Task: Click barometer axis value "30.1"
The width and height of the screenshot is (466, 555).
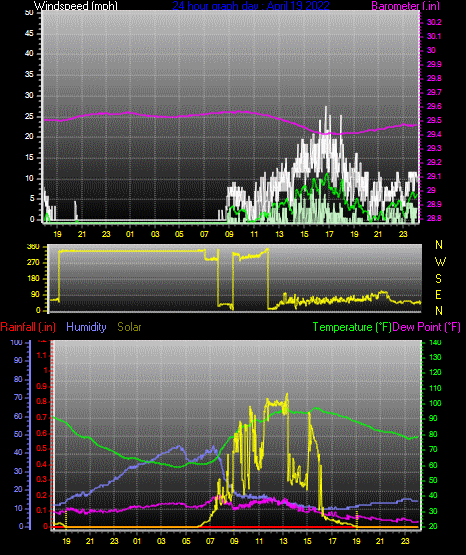Action: pyautogui.click(x=434, y=36)
